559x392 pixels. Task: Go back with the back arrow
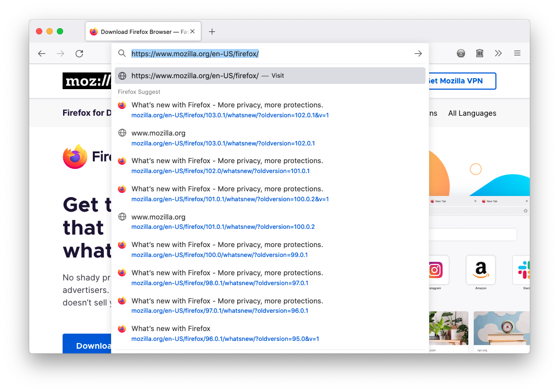tap(42, 54)
